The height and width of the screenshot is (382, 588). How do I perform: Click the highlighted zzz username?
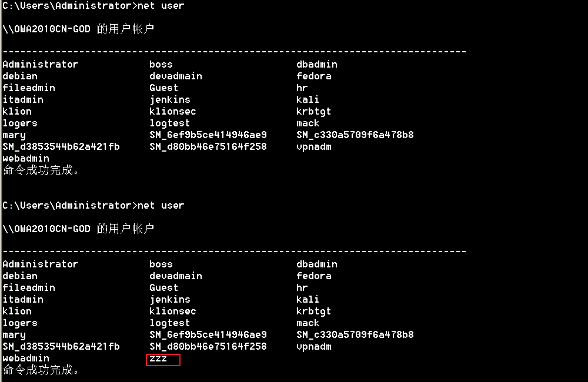click(x=158, y=358)
